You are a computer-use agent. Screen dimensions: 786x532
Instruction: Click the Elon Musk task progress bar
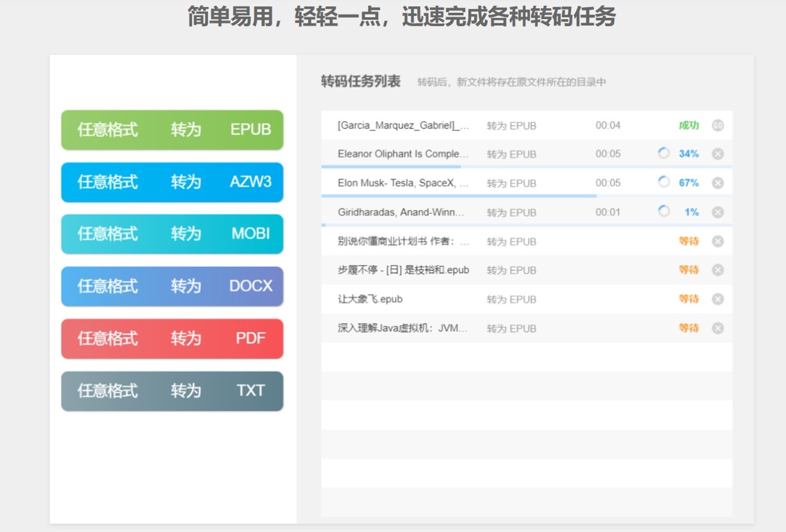[x=527, y=196]
